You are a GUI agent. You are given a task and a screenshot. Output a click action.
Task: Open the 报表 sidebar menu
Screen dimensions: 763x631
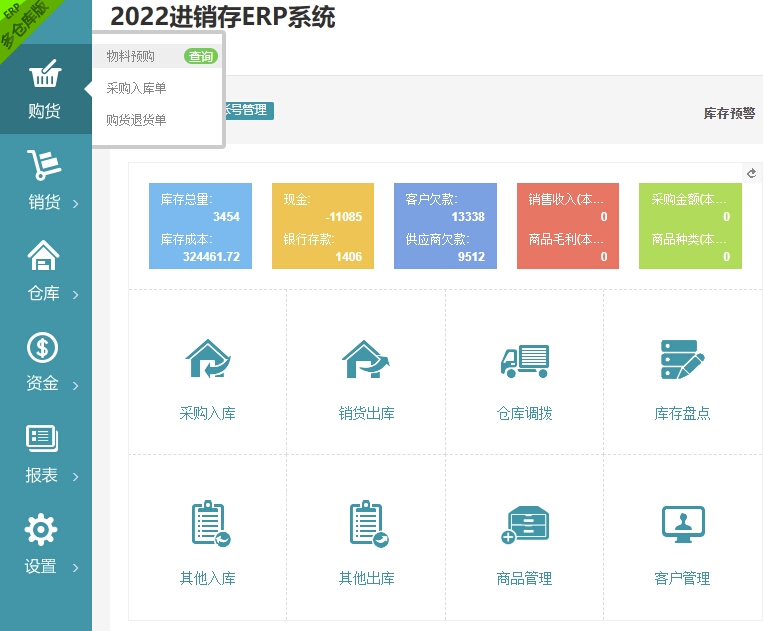tap(45, 453)
